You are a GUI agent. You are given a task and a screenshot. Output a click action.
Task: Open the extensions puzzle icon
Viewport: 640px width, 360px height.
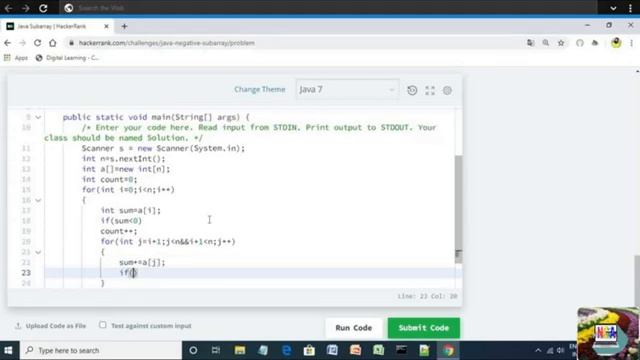click(x=595, y=43)
